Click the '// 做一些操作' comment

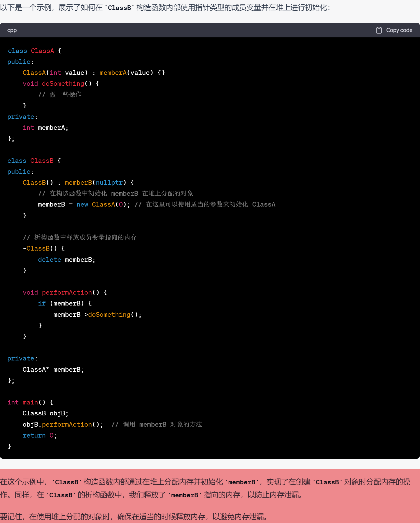click(60, 95)
